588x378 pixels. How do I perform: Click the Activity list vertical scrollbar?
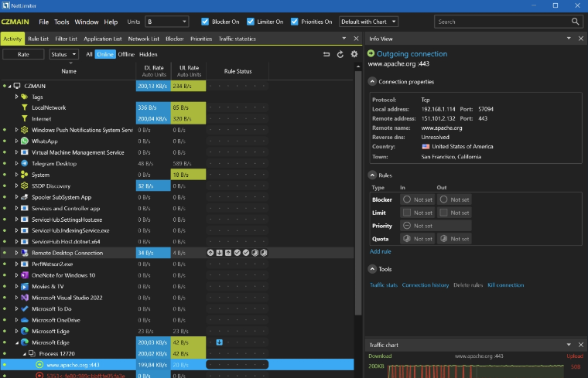point(358,193)
